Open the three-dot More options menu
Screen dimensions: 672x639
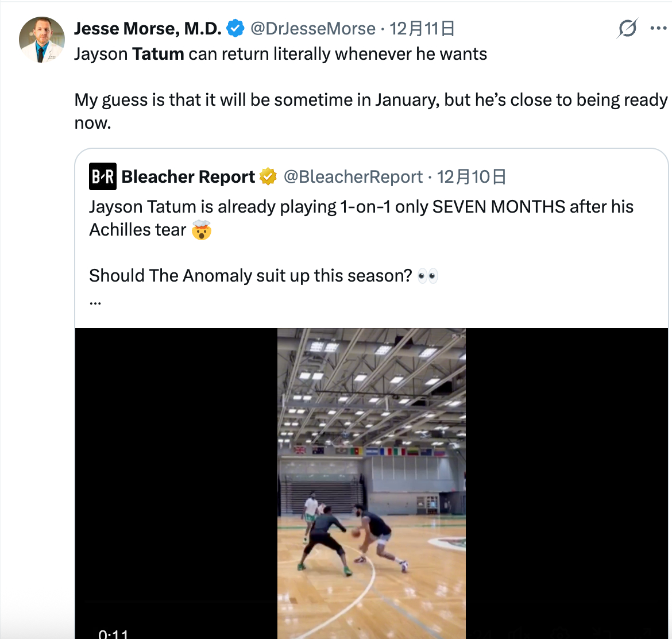pos(658,28)
